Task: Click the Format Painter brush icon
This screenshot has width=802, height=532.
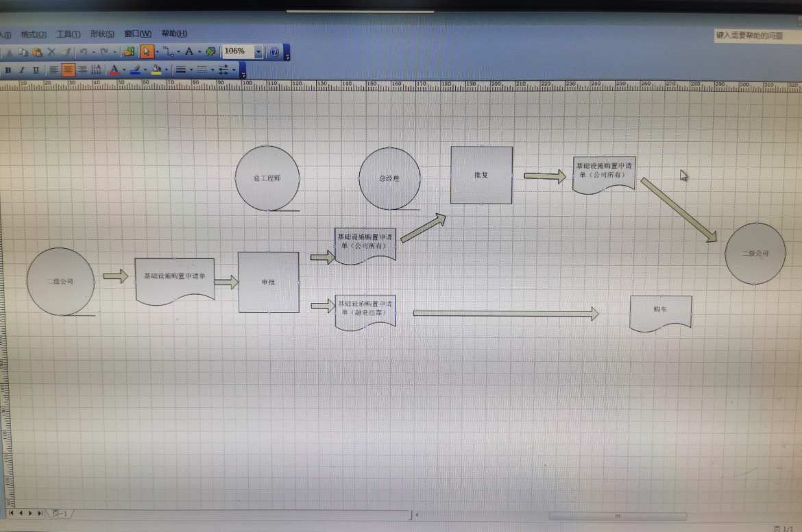Action: click(66, 52)
